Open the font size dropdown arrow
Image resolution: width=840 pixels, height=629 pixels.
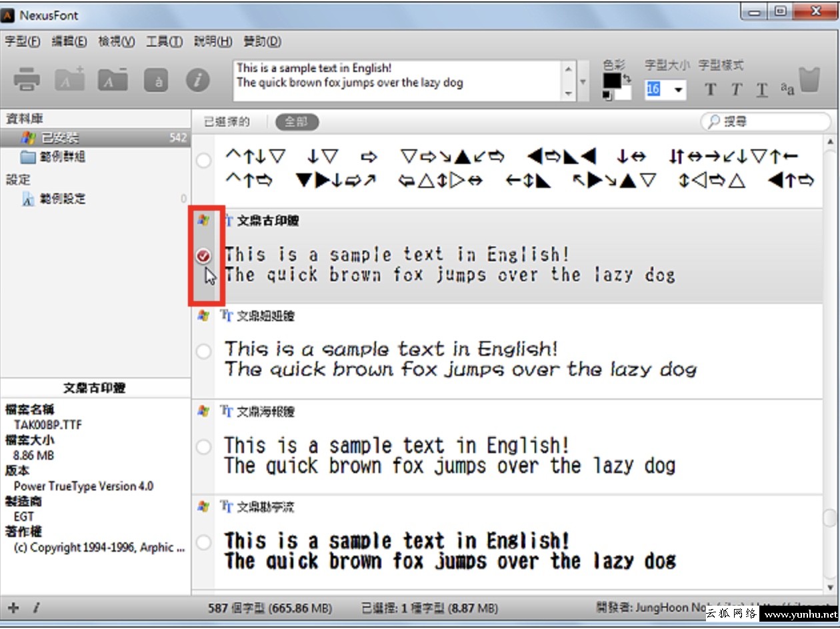(679, 90)
